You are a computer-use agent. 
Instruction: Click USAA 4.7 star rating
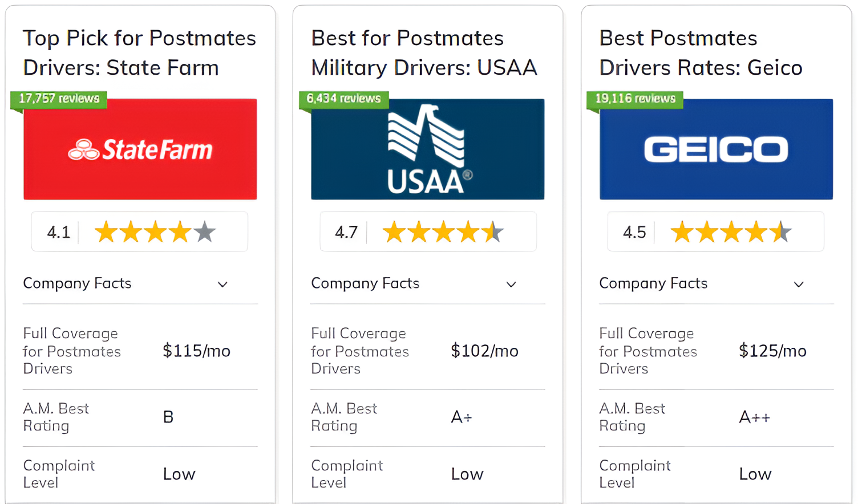click(428, 232)
